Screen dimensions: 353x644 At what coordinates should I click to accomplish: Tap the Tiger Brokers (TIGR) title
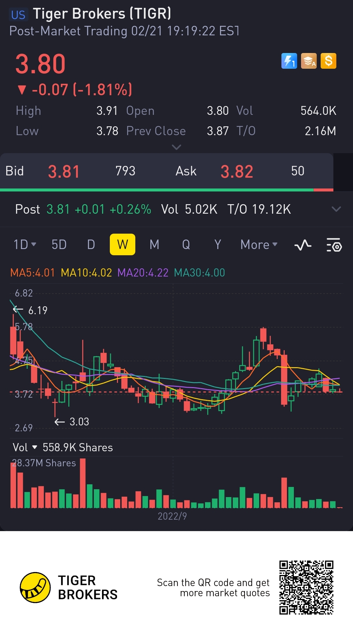tap(102, 14)
